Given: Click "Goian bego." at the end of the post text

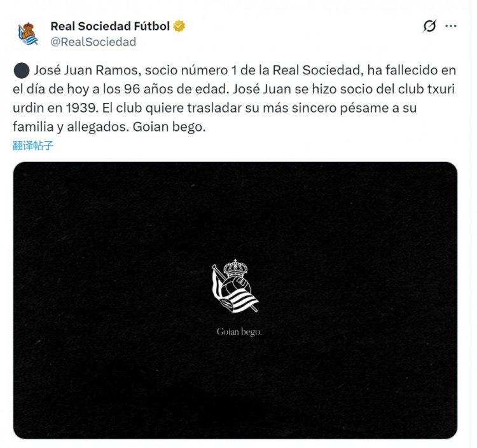Looking at the screenshot, I should pos(169,126).
